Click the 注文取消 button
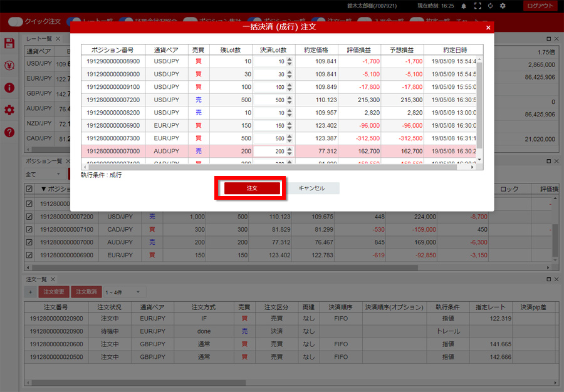This screenshot has width=564, height=392. 86,292
